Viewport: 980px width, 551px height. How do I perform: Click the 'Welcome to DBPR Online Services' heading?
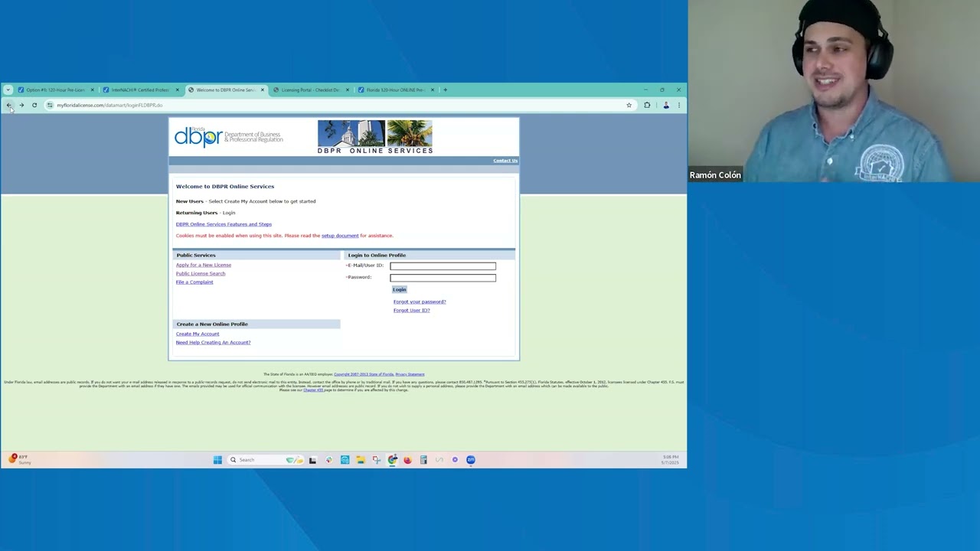225,187
